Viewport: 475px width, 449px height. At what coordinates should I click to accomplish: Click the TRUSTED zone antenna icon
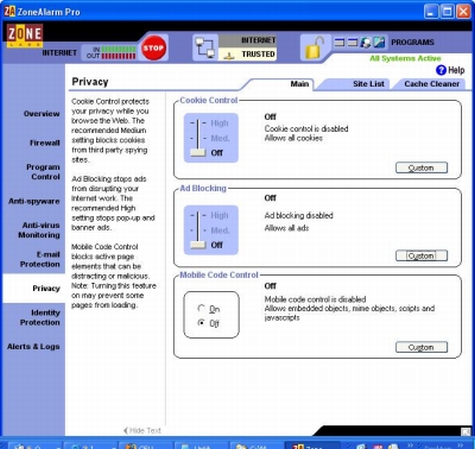click(228, 55)
